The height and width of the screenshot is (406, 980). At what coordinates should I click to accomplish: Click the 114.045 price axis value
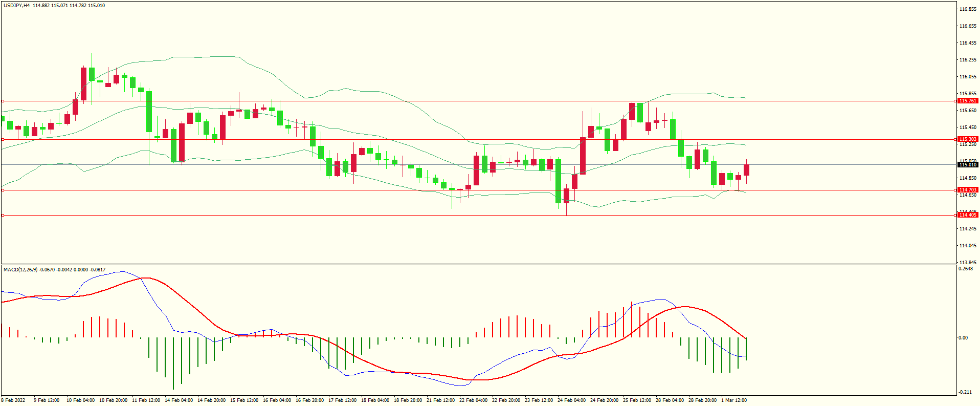pos(968,246)
